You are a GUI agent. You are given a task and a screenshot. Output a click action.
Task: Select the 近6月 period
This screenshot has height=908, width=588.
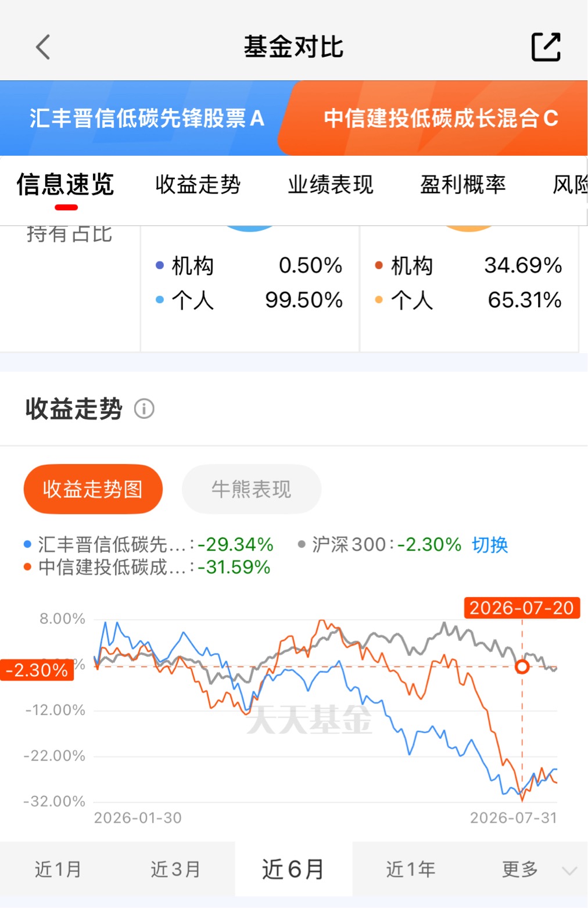point(293,870)
